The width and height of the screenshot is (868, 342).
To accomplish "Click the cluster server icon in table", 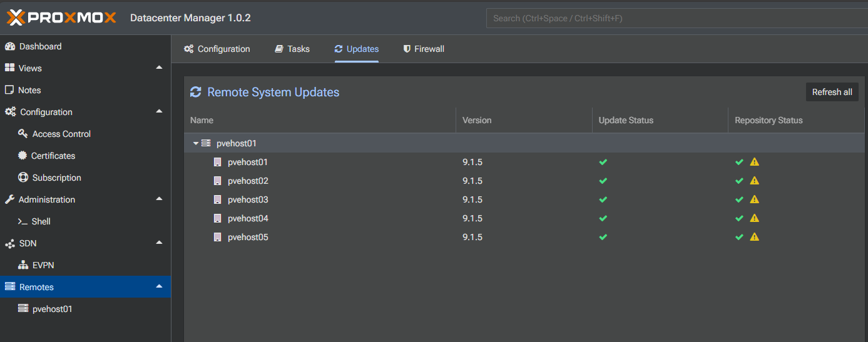I will coord(206,143).
